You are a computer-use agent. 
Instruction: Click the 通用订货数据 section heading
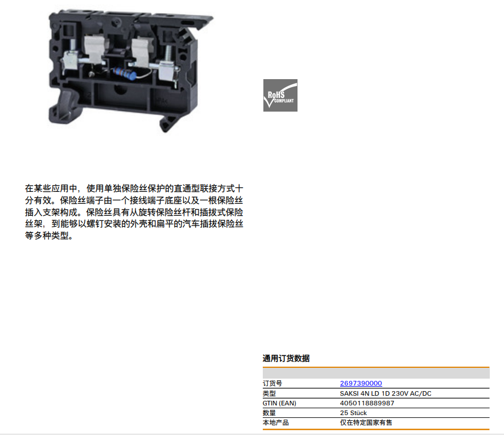pyautogui.click(x=286, y=359)
